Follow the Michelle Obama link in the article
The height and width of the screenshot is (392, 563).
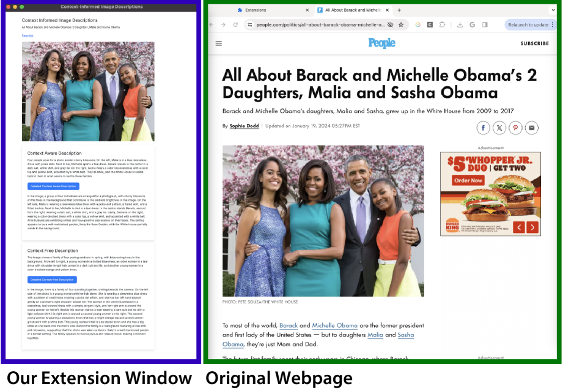(334, 325)
